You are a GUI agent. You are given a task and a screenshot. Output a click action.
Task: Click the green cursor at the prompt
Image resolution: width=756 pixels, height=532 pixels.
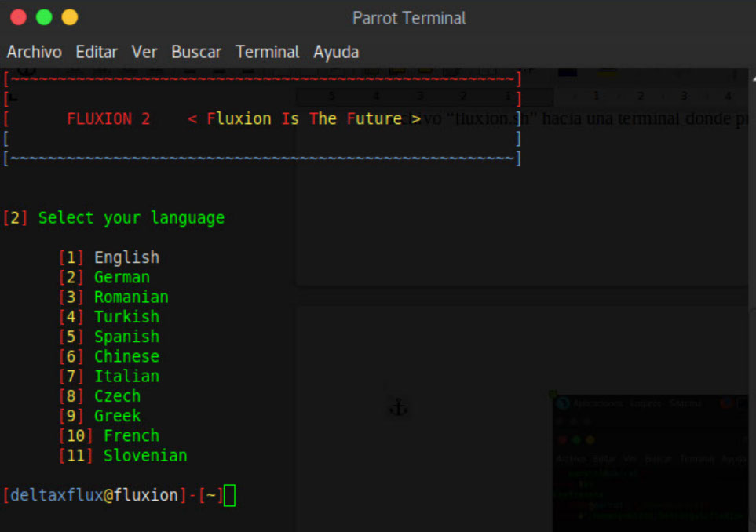click(229, 495)
